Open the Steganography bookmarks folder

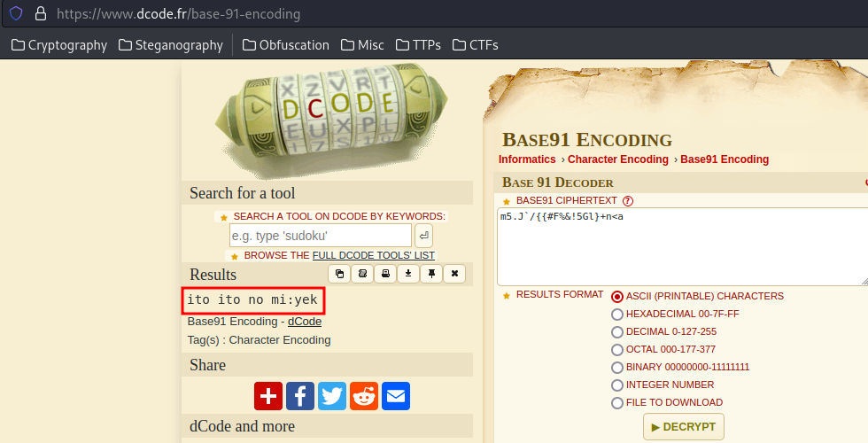pyautogui.click(x=171, y=45)
